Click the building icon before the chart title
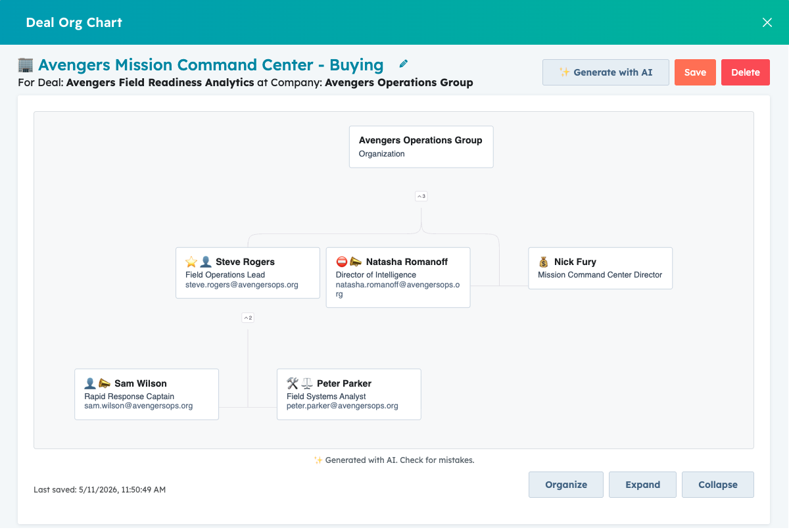This screenshot has width=789, height=532. (x=26, y=64)
